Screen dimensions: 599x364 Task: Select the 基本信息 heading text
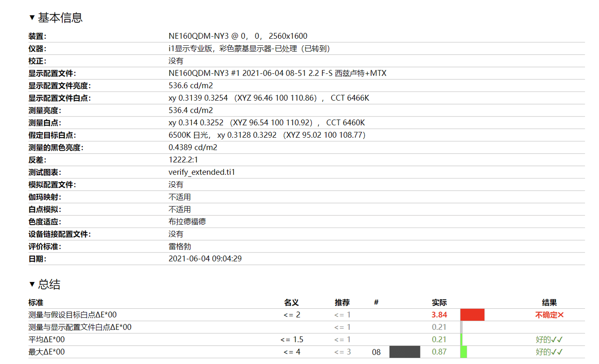tap(60, 17)
